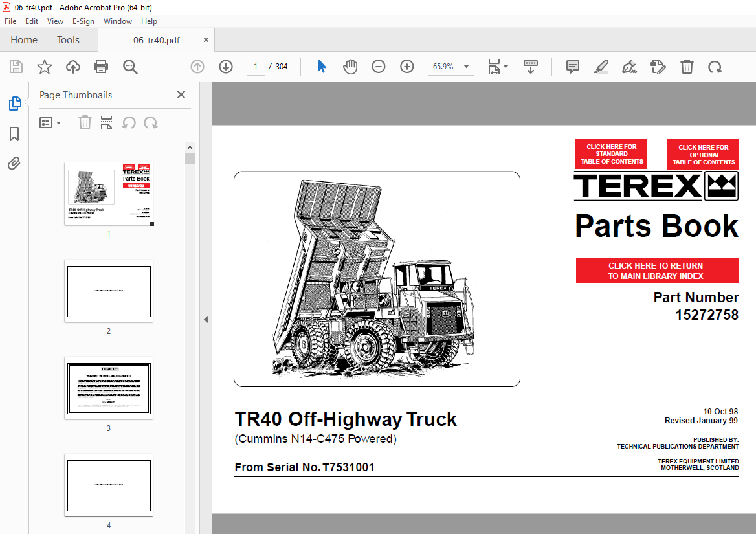The height and width of the screenshot is (534, 756).
Task: Click the From Serial No. T7531001 text
Action: pos(304,467)
